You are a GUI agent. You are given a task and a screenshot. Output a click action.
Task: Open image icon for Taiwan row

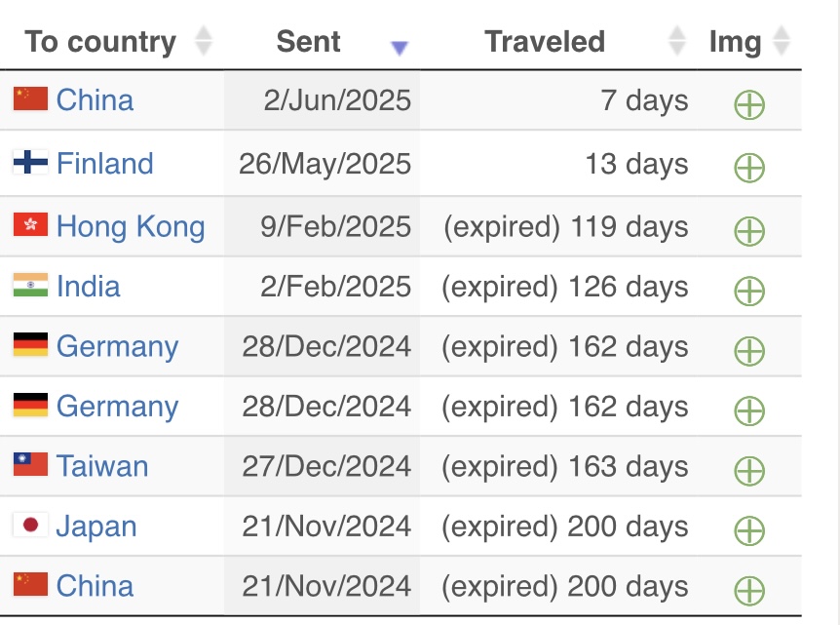pos(749,471)
